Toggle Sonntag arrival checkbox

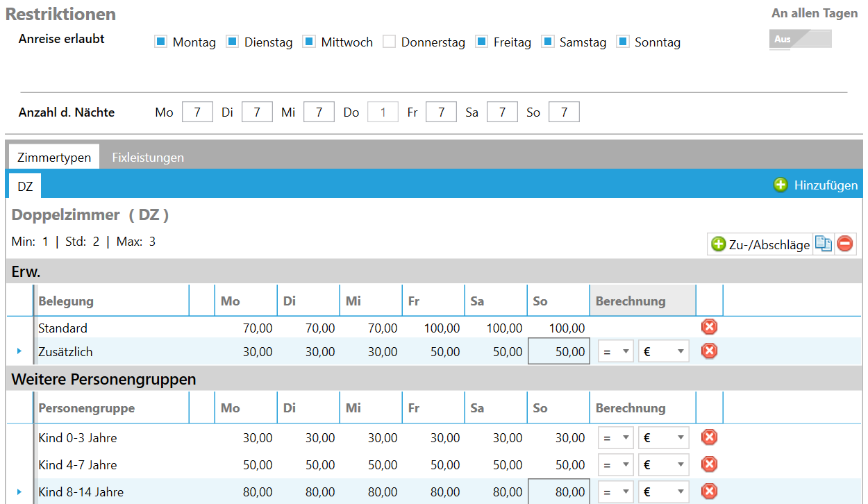point(623,42)
